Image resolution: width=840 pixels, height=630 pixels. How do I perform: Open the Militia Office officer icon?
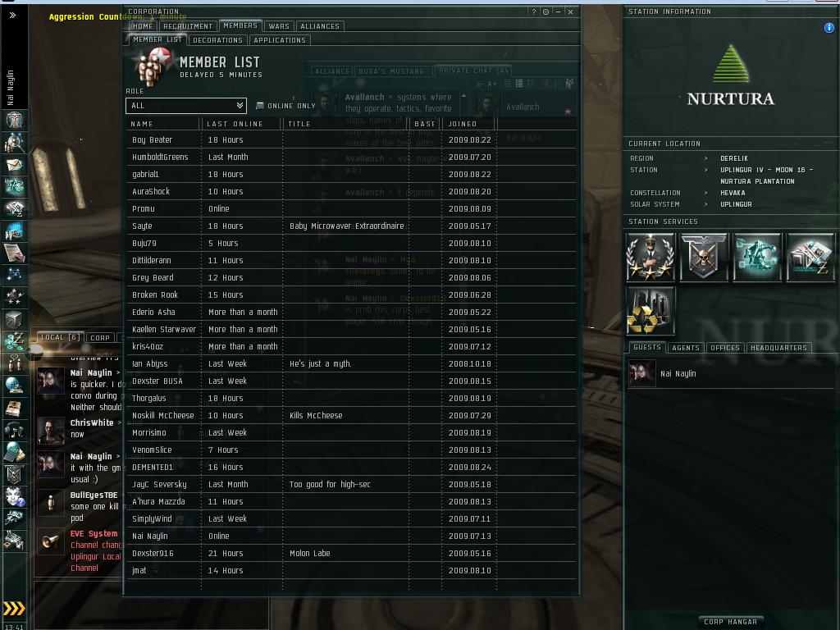(651, 257)
